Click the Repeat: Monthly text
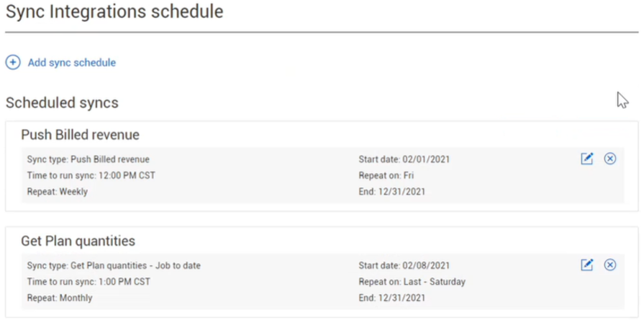Viewport: 644px width, 325px height. [60, 298]
